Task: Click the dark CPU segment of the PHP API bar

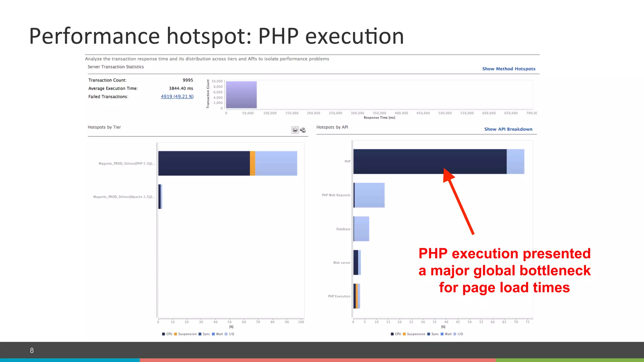Action: tap(430, 162)
